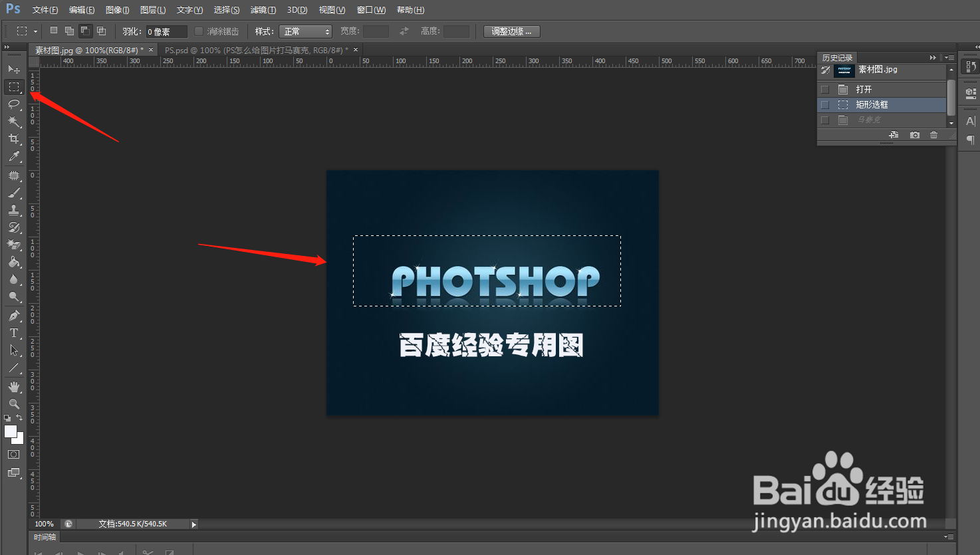Enable 消除锯齿 anti-alias checkbox

pyautogui.click(x=198, y=31)
